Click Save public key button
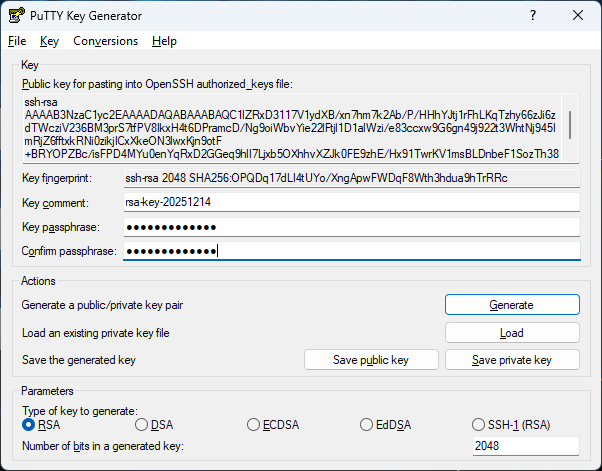The height and width of the screenshot is (471, 602). click(x=370, y=360)
